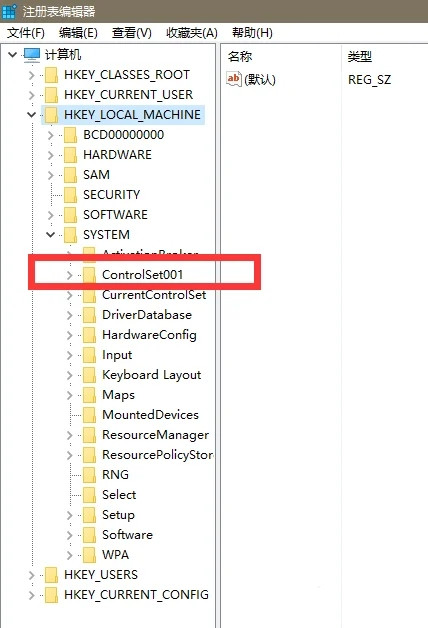Image resolution: width=428 pixels, height=628 pixels.
Task: Open the 文件(F) menu
Action: tap(26, 33)
